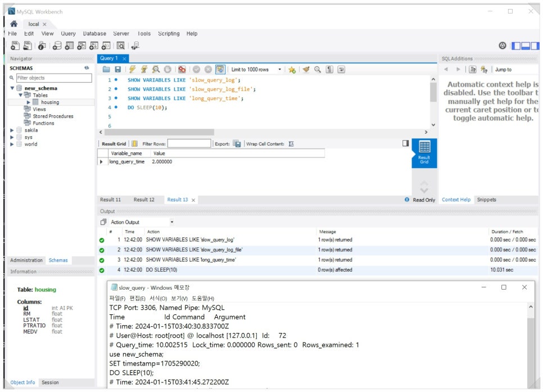Viewport: 543px width, 392px height.
Task: Reconnect to DBMS toolbar icon
Action: coord(135,46)
